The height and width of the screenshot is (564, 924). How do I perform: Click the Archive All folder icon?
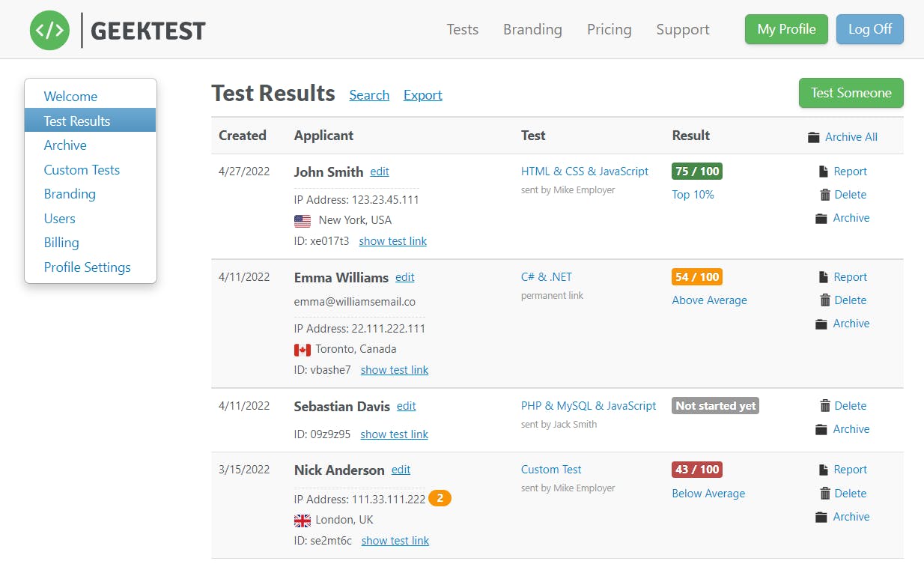click(814, 137)
